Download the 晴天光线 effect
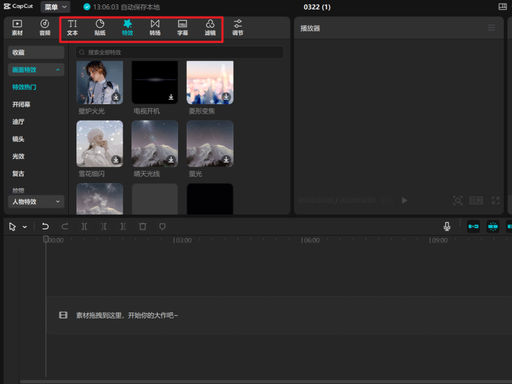512x384 pixels. pyautogui.click(x=171, y=160)
